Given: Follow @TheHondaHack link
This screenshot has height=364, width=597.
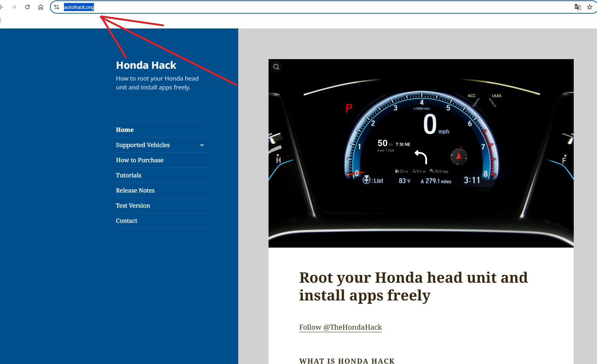Looking at the screenshot, I should point(340,327).
